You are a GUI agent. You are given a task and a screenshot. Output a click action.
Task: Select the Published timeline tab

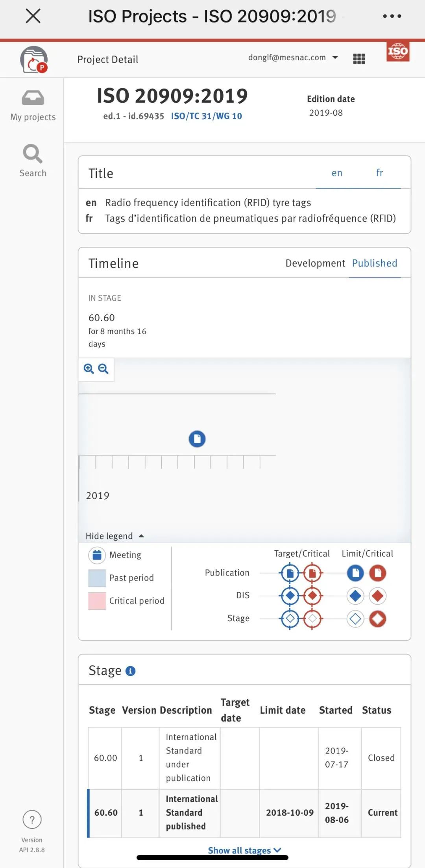tap(375, 263)
